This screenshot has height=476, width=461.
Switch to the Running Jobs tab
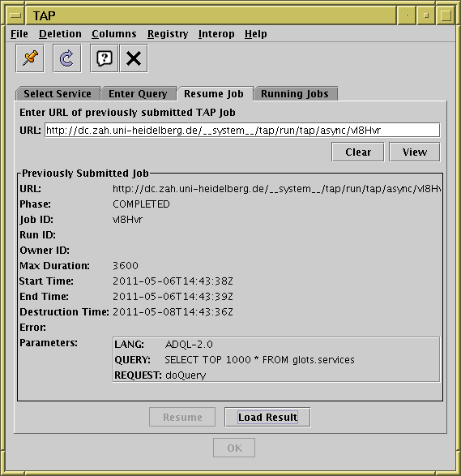[295, 93]
